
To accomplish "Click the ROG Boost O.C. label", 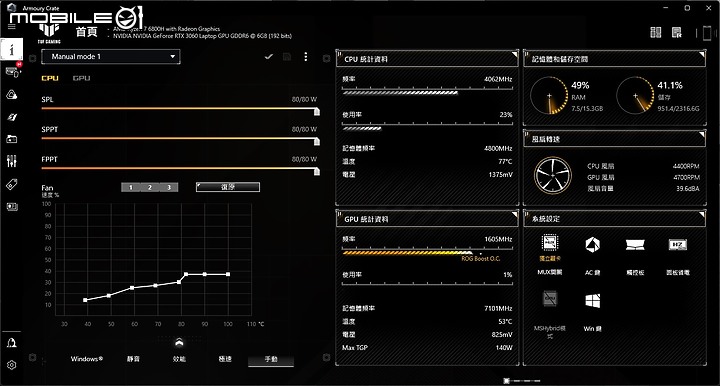I will pos(481,258).
